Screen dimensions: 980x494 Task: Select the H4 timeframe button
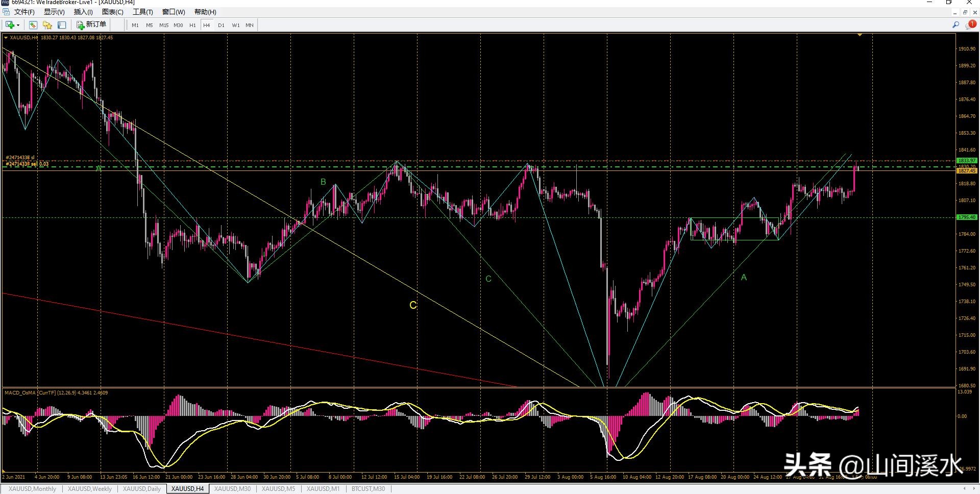pos(207,25)
